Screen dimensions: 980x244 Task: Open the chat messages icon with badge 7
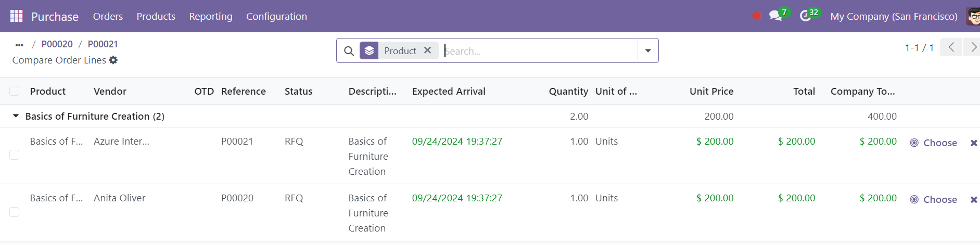point(776,16)
